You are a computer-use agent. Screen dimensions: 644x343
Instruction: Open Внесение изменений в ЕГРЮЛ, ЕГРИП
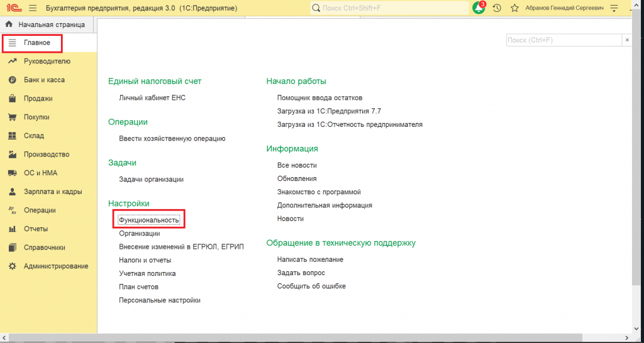click(181, 247)
